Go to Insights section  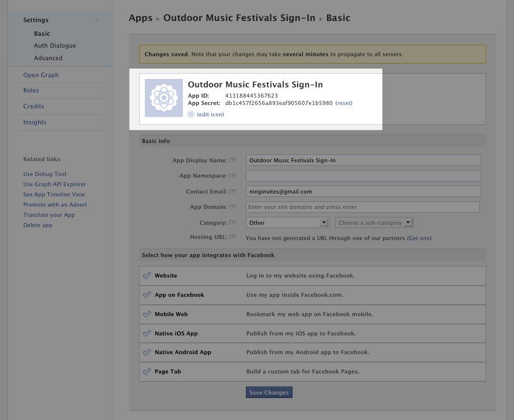coord(35,122)
